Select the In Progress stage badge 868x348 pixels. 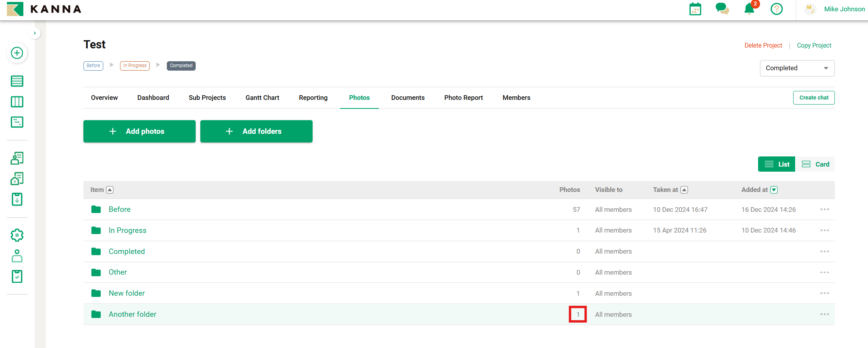[x=135, y=66]
